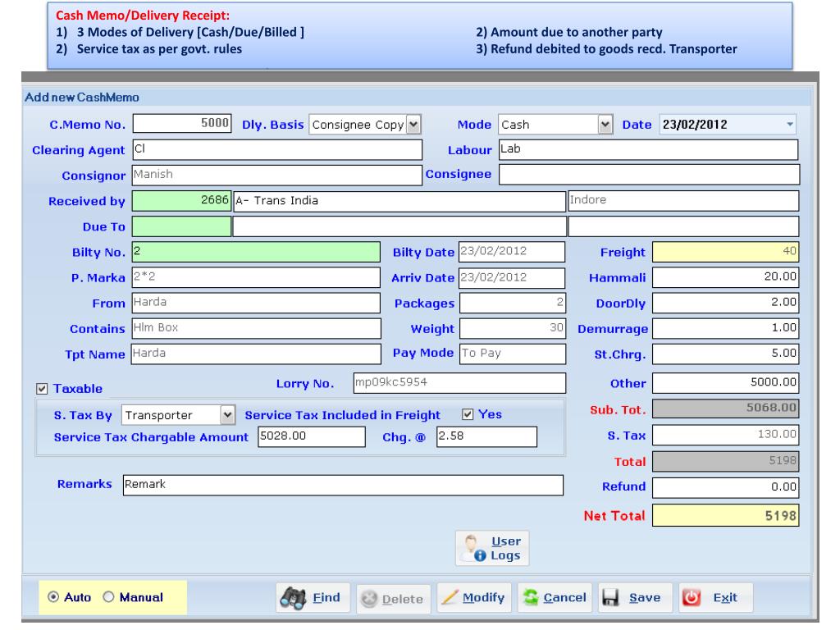Click the red power icon on Exit
Image resolution: width=840 pixels, height=630 pixels.
tap(691, 597)
